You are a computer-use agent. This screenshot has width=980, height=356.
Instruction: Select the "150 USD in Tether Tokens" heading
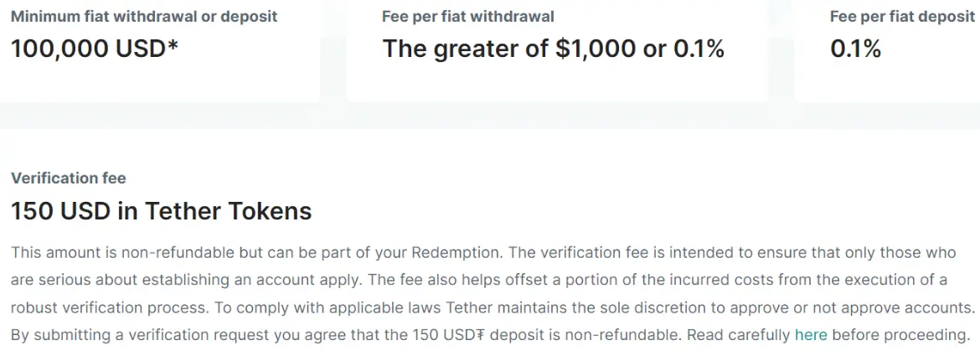(x=161, y=211)
